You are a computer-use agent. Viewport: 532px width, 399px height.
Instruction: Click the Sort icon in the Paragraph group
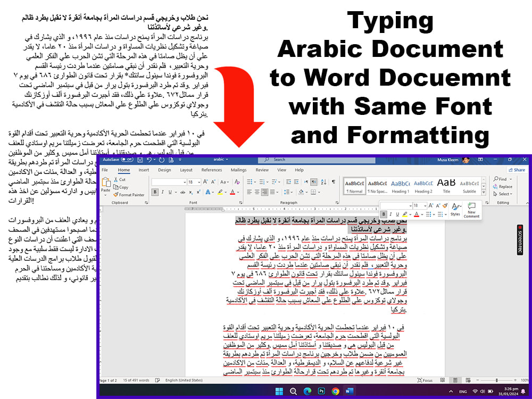pyautogui.click(x=323, y=181)
